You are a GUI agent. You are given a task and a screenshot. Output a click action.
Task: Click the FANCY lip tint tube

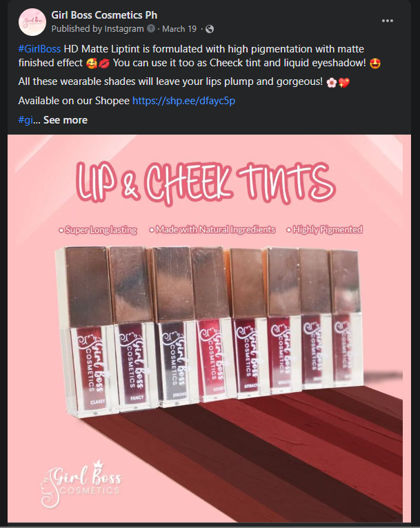[133, 329]
